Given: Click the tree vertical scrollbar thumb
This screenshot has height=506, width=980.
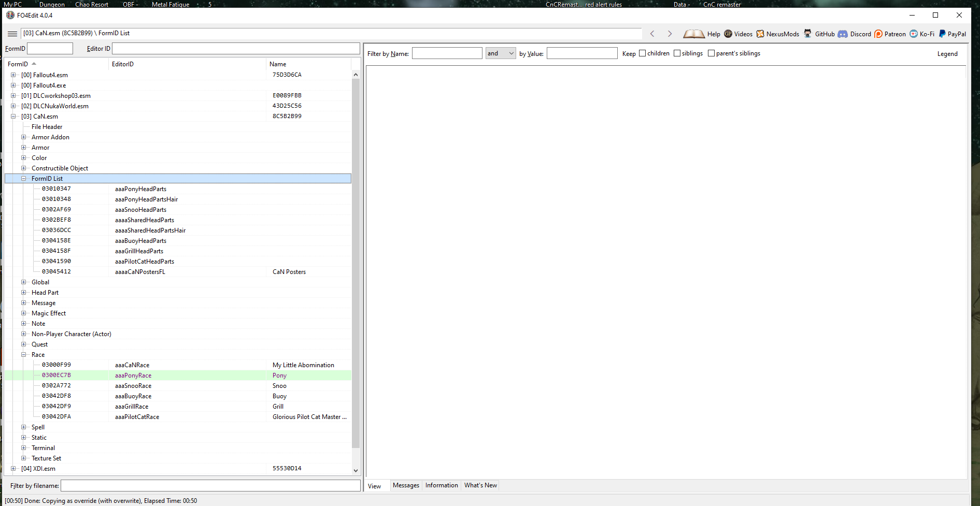Looking at the screenshot, I should pos(356,263).
